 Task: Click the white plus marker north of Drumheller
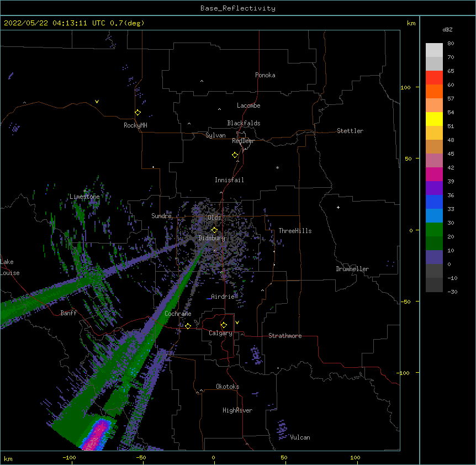tap(338, 208)
